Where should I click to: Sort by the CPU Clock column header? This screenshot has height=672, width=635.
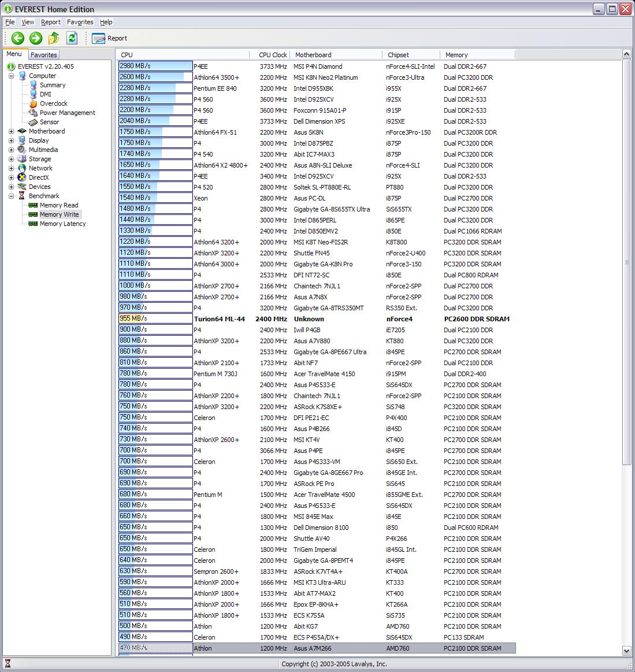click(x=269, y=55)
